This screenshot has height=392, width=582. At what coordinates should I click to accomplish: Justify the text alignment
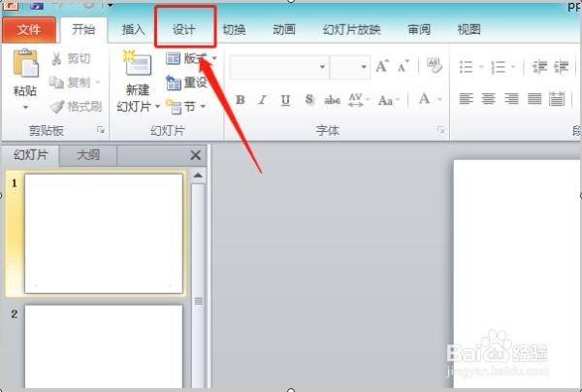(x=534, y=99)
